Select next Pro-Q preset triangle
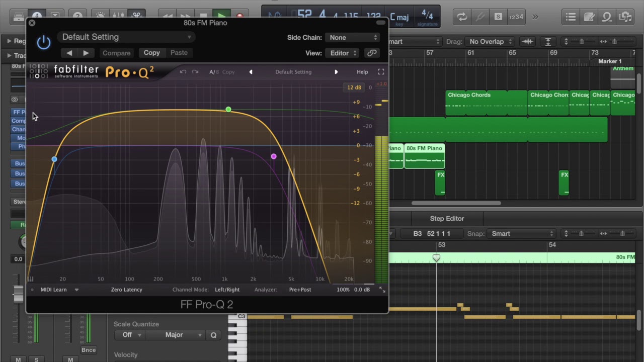 [336, 72]
